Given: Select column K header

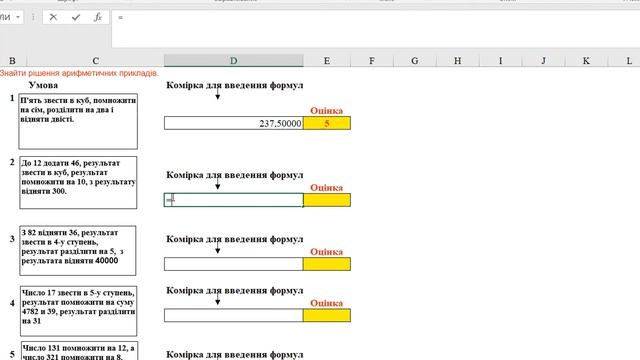Looking at the screenshot, I should [x=586, y=61].
